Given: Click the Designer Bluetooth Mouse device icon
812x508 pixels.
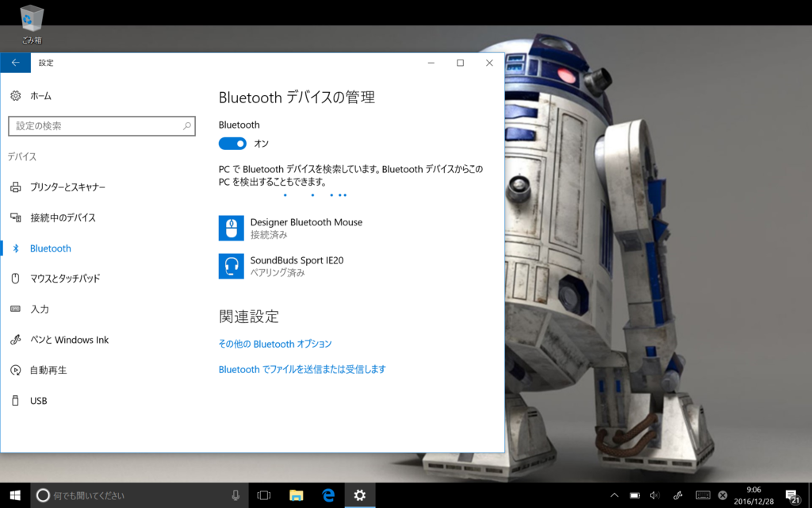Looking at the screenshot, I should point(232,228).
